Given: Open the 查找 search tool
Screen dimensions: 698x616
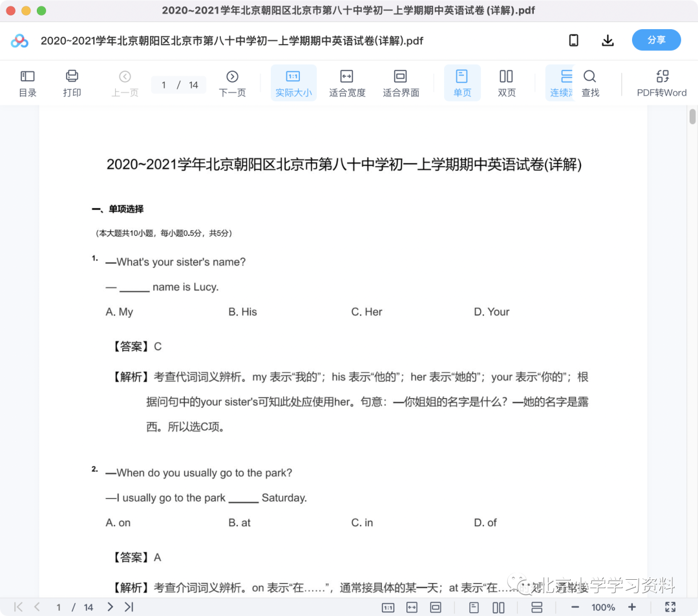Looking at the screenshot, I should click(590, 83).
